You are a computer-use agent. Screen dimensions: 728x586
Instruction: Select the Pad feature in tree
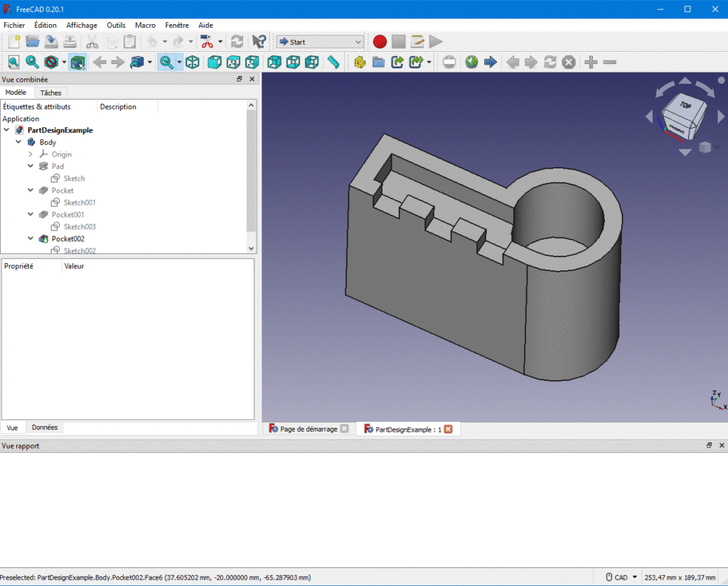58,166
